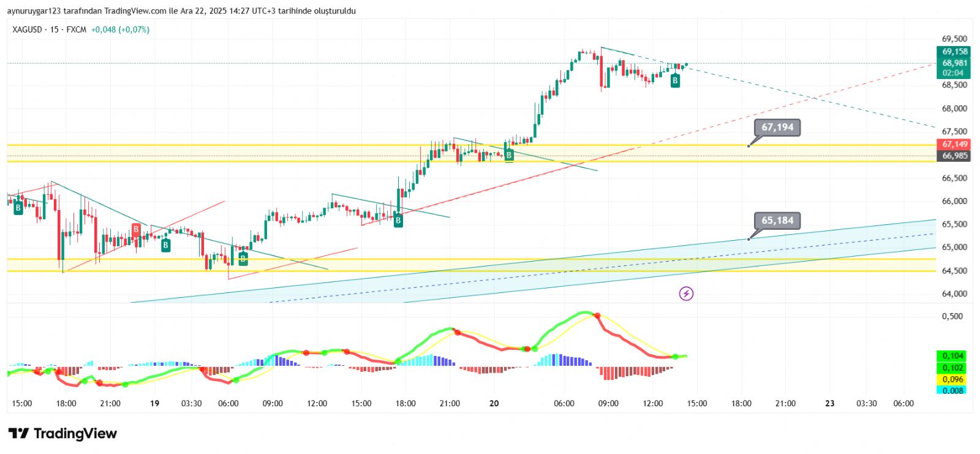Click the TradingView logo
This screenshot has height=454, width=980.
click(x=62, y=434)
